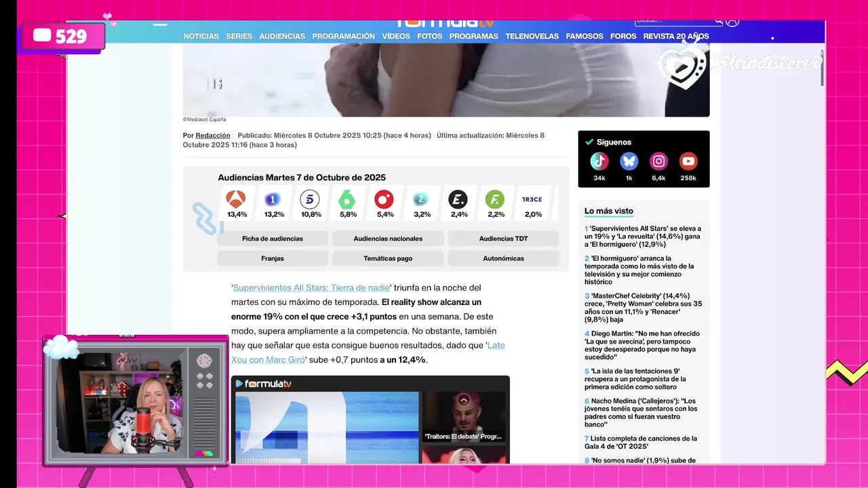Viewport: 868px width, 488px height.
Task: Play the main FormulaTV video
Action: (327, 428)
